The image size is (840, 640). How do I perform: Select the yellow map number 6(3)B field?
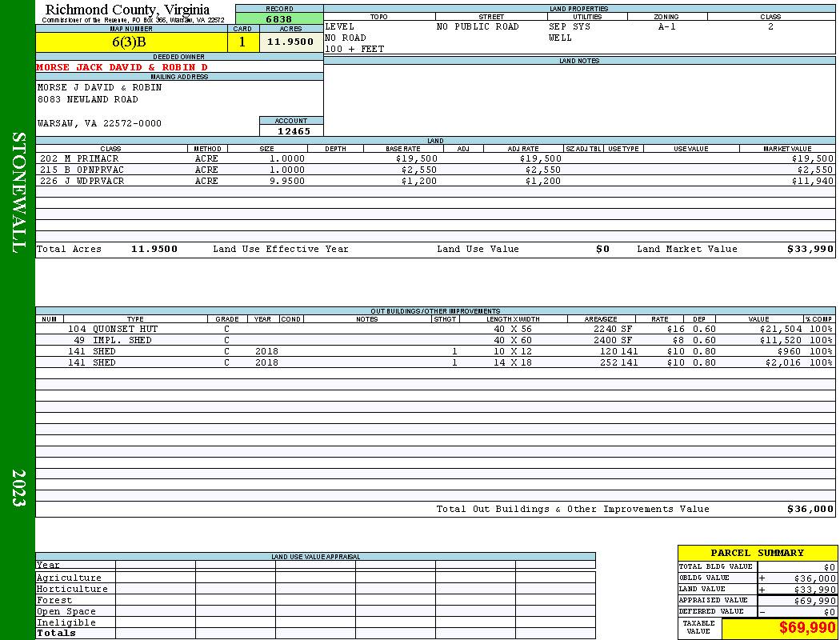(x=131, y=42)
